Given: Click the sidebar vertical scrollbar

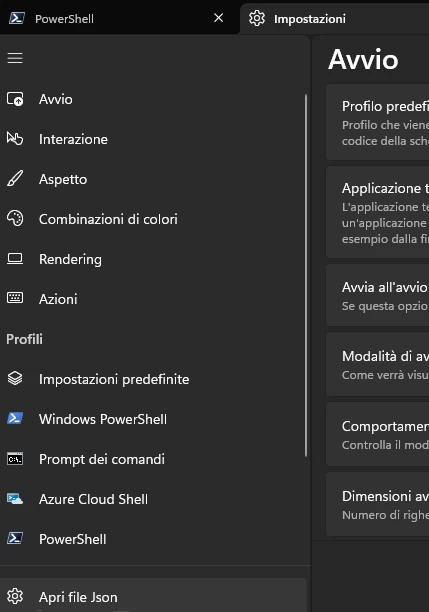Looking at the screenshot, I should 306,275.
